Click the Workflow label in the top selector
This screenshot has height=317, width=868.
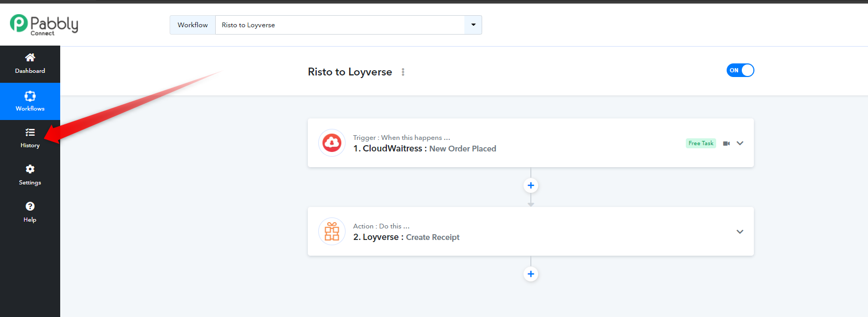[193, 25]
